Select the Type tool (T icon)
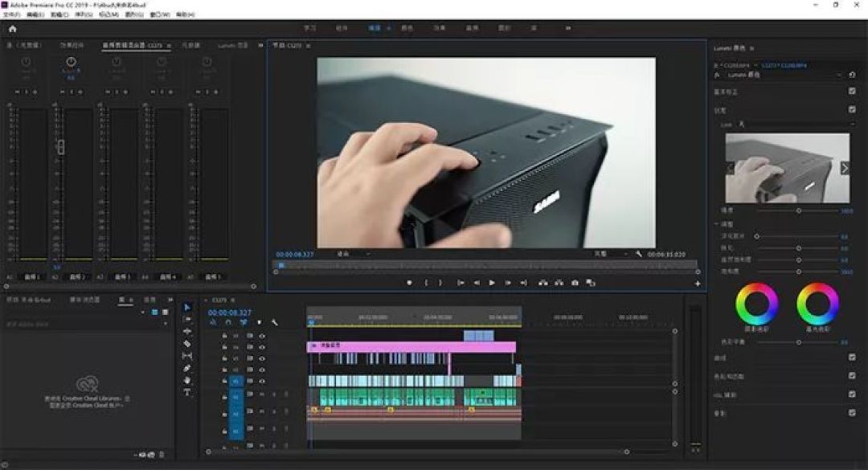Screen dimensions: 868x470 point(187,393)
